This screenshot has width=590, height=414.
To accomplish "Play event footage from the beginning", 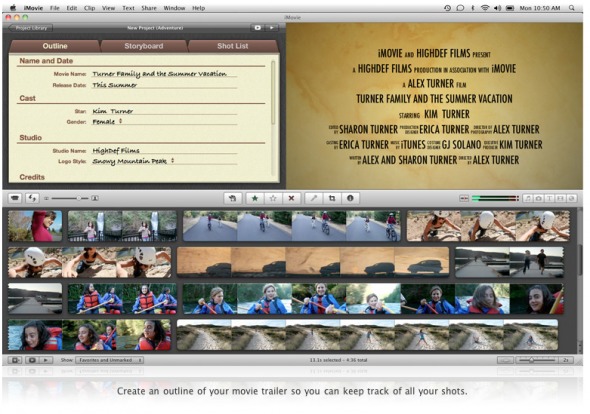I will pos(46,360).
